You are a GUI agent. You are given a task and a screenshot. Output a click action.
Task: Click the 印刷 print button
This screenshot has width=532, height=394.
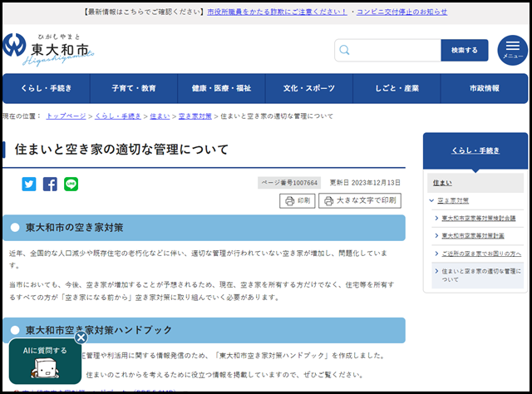click(x=298, y=200)
